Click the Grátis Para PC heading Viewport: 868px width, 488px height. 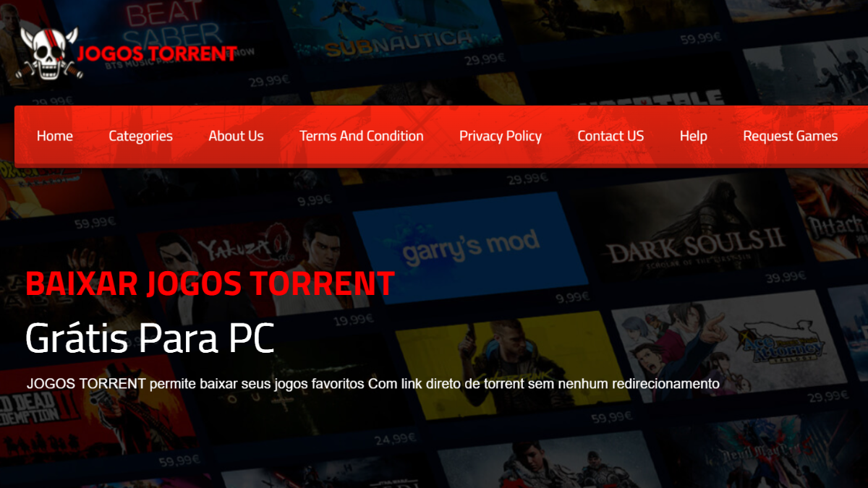click(x=150, y=337)
